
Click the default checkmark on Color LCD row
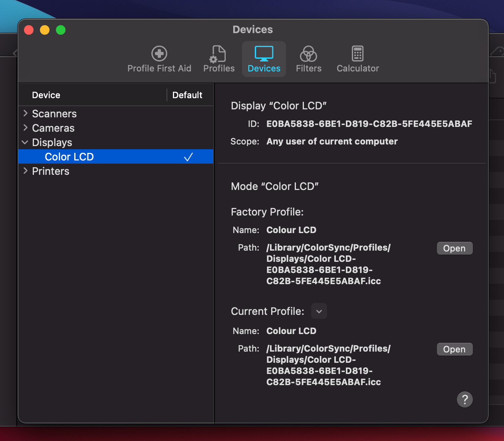(189, 157)
